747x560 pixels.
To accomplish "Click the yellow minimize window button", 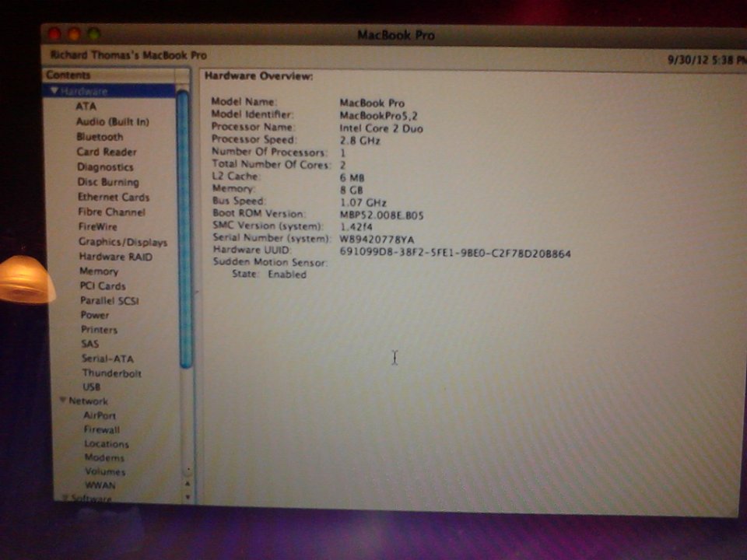I will (x=74, y=34).
